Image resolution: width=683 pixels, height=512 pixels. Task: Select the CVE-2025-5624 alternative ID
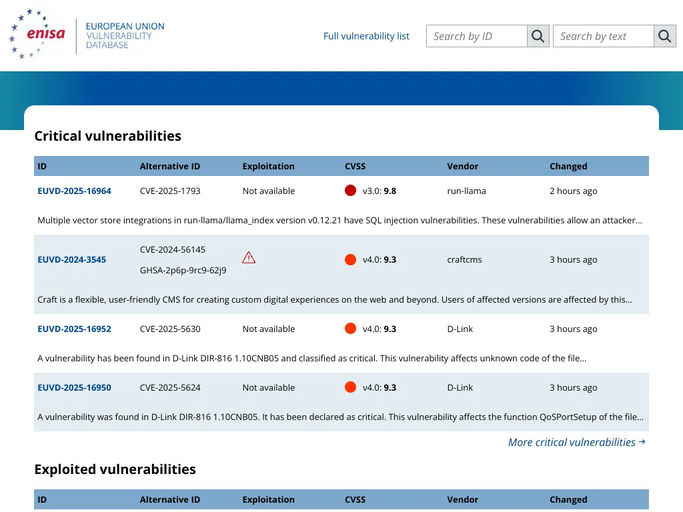170,387
